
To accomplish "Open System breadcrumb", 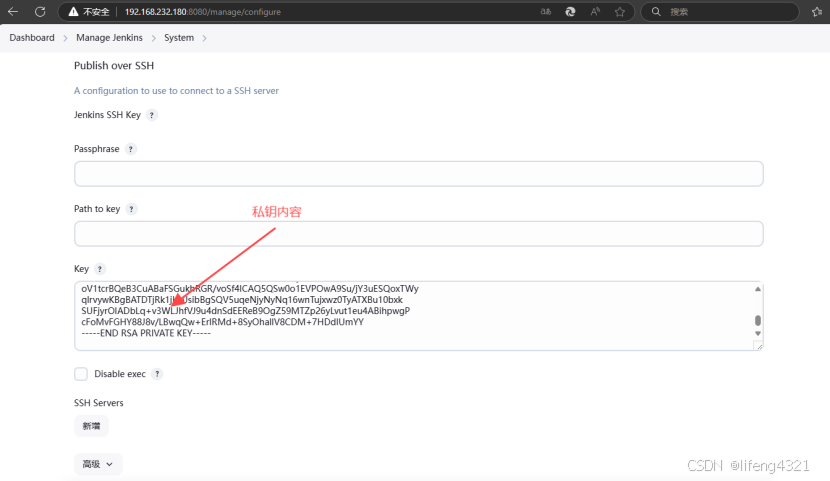I will pyautogui.click(x=179, y=38).
